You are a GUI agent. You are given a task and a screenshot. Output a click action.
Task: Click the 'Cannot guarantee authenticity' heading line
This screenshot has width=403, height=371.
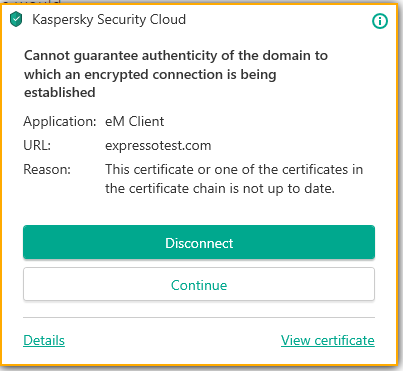pyautogui.click(x=176, y=55)
